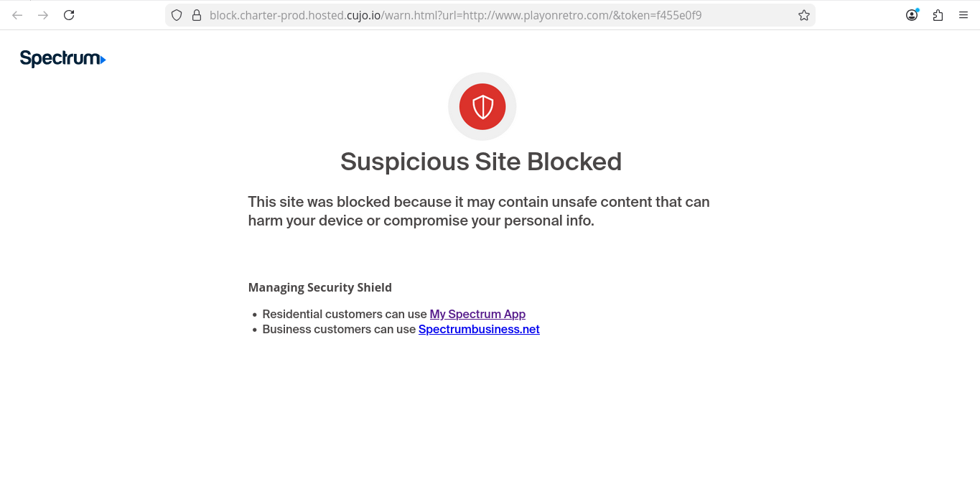Screen dimensions: 980x492
Task: Click the red security shield badge
Action: click(x=482, y=107)
